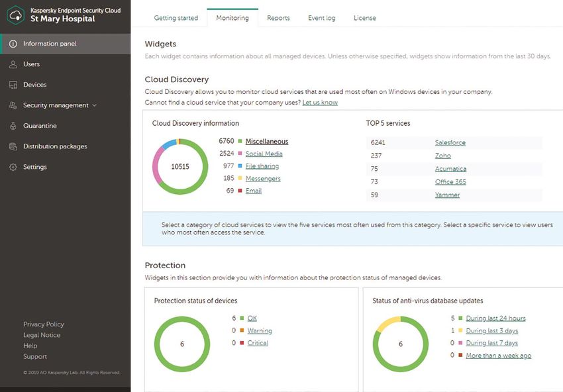Select the Messengers category link

(x=263, y=178)
